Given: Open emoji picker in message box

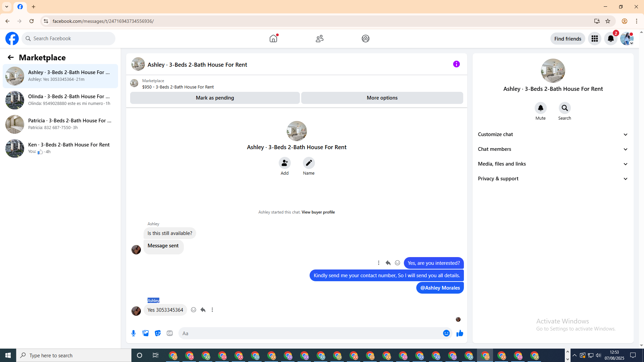Looking at the screenshot, I should [x=446, y=333].
